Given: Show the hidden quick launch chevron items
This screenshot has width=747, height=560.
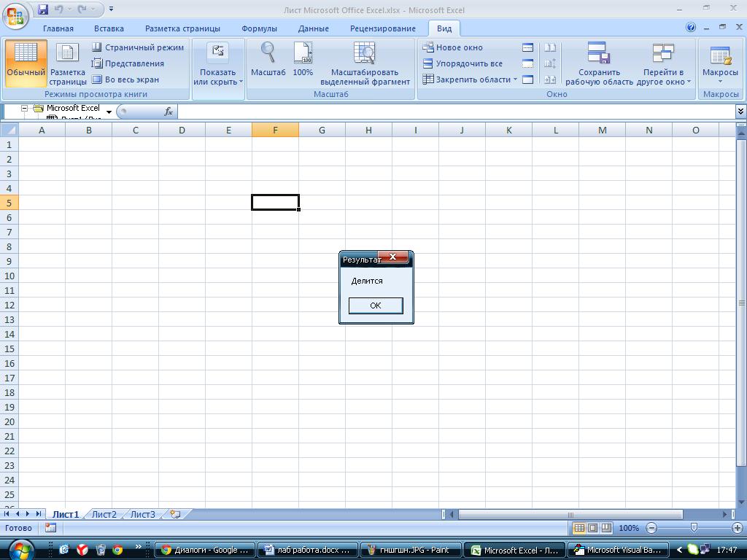Looking at the screenshot, I should point(138,547).
